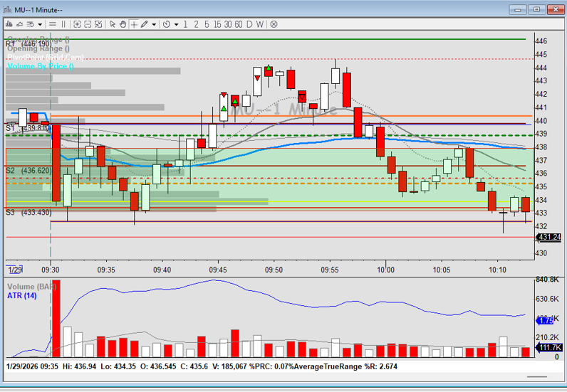The width and height of the screenshot is (567, 392).
Task: Click the 840.8K volume axis label
Action: (x=547, y=280)
